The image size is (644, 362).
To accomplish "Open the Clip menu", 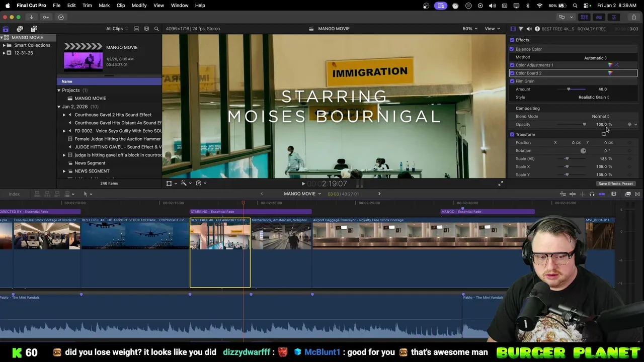I will [x=121, y=5].
